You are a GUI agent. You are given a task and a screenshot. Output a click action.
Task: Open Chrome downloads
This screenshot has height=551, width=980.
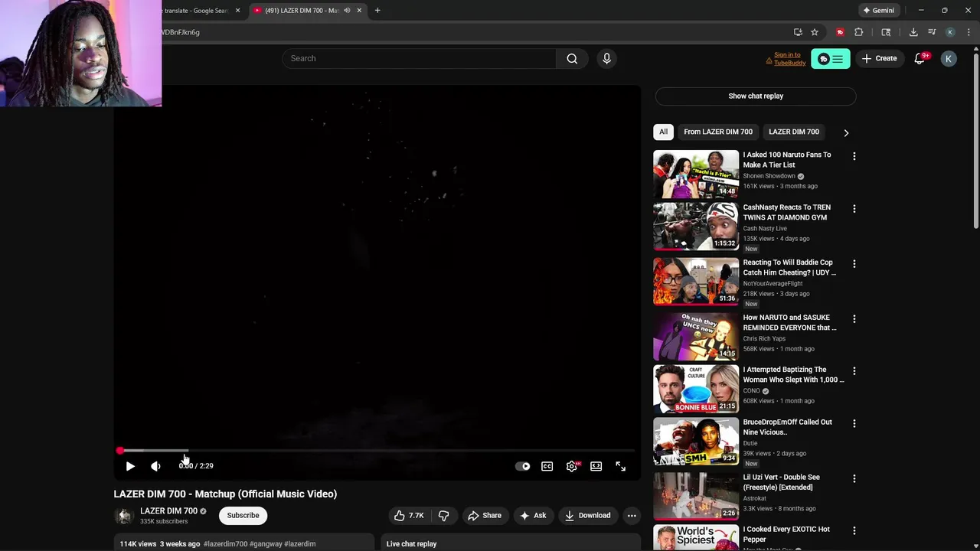pyautogui.click(x=913, y=32)
